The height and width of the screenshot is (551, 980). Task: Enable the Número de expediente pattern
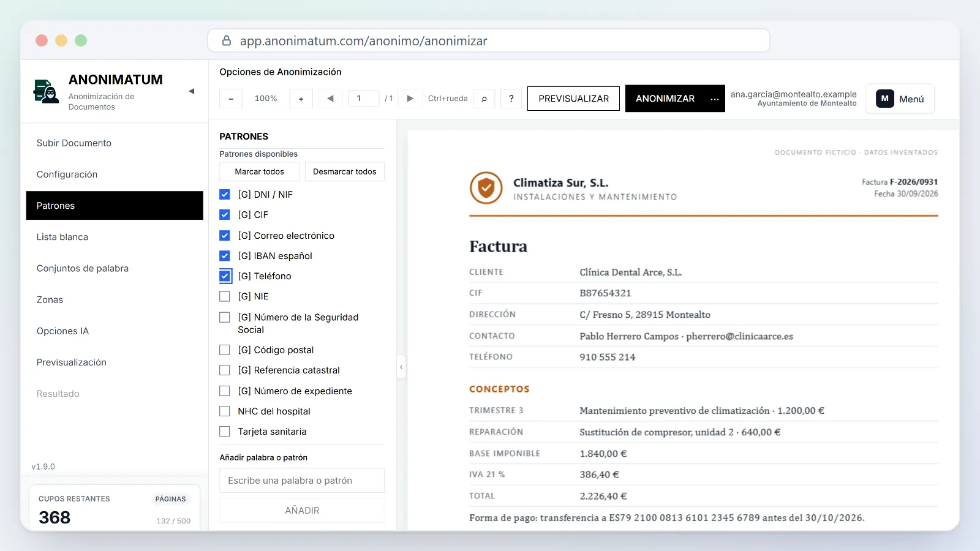tap(225, 391)
